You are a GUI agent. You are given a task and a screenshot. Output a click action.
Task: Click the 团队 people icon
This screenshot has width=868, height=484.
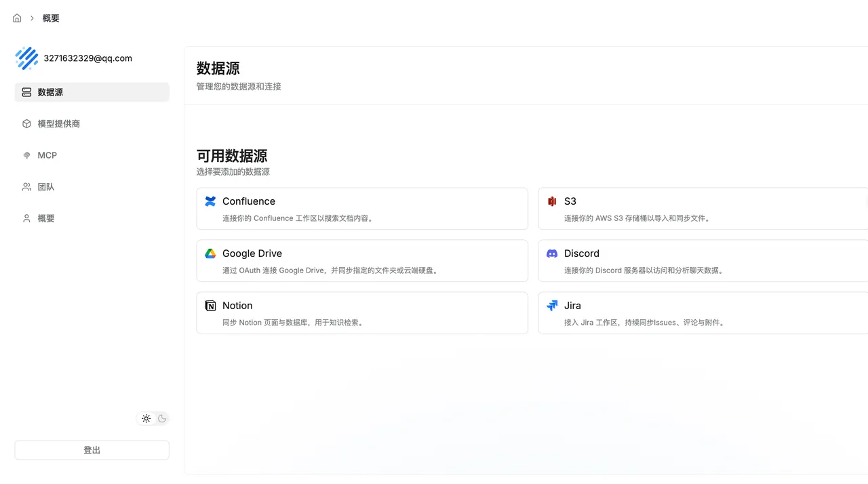[x=27, y=187]
